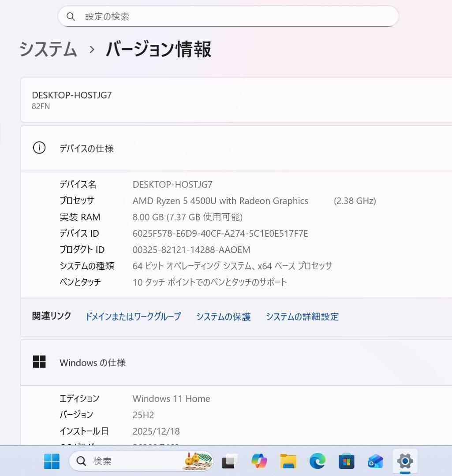452x476 pixels.
Task: Open Microsoft Store from the taskbar
Action: pos(347,461)
